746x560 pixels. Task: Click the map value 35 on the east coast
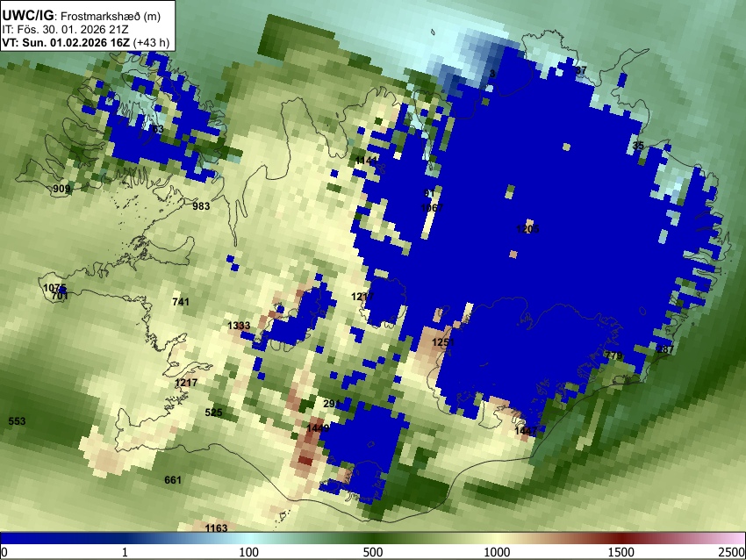coord(638,146)
